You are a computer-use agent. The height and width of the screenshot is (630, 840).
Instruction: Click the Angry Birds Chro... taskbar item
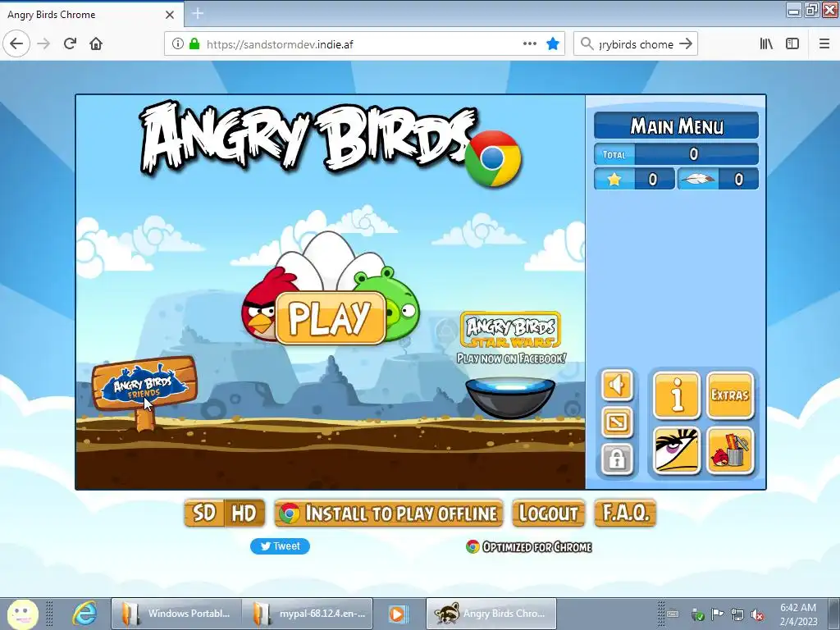click(x=491, y=614)
